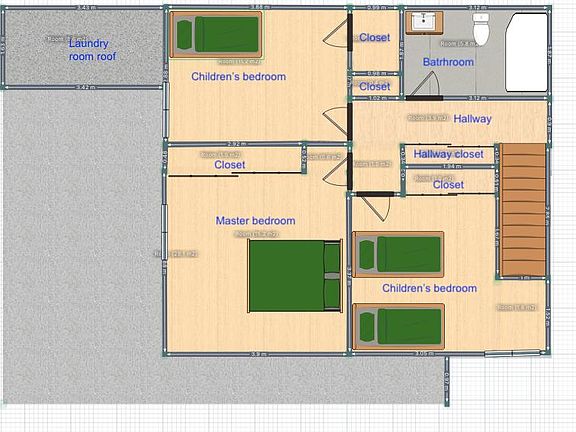The height and width of the screenshot is (432, 576).
Task: Click the upper single bed in right bedroom
Action: coord(398,255)
